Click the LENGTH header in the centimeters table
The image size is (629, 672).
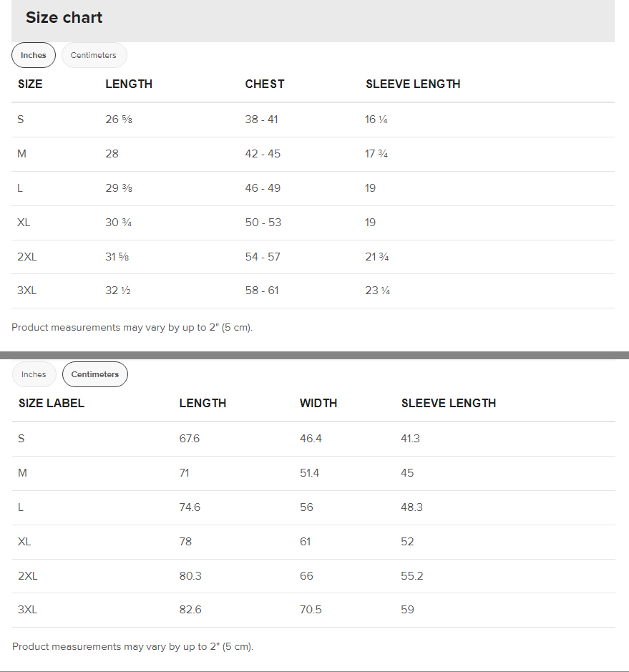point(203,403)
